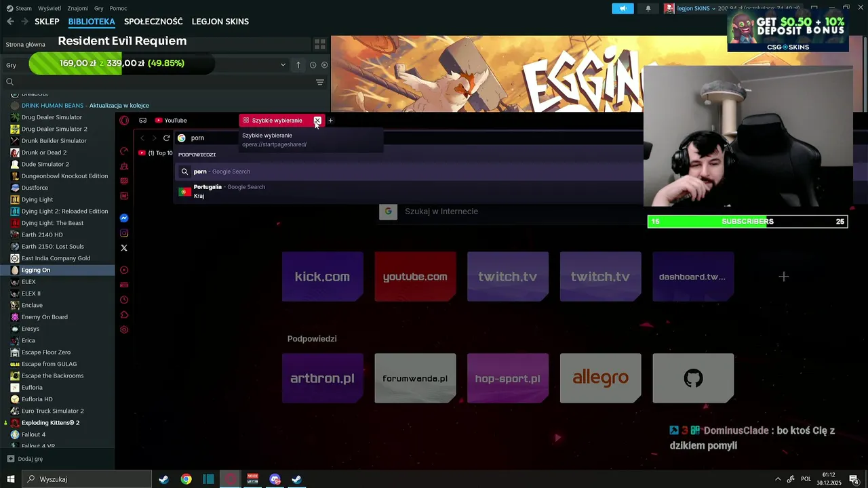Open Settings gear in Opera sidebar
This screenshot has height=488, width=868.
point(124,330)
